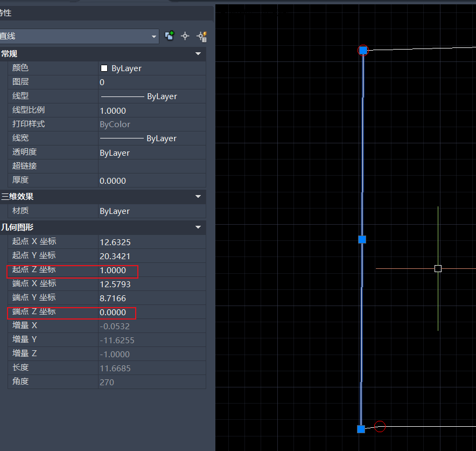Open the 线型 ByLayer property field
Viewport: 476px width, 451px height.
[x=151, y=96]
